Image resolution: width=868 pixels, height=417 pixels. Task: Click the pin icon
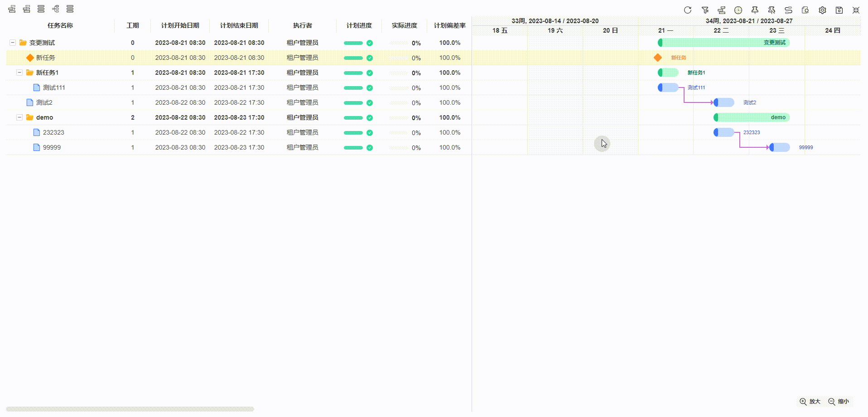[755, 10]
